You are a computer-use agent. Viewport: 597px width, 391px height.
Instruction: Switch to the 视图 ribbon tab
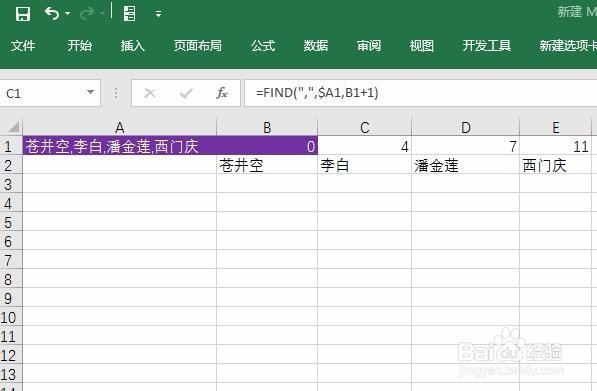tap(421, 46)
